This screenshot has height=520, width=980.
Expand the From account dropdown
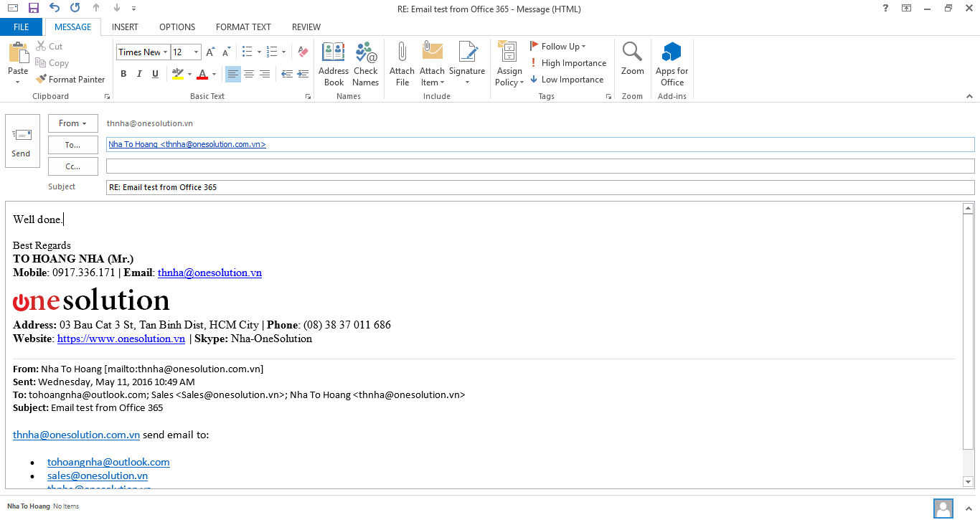(73, 123)
